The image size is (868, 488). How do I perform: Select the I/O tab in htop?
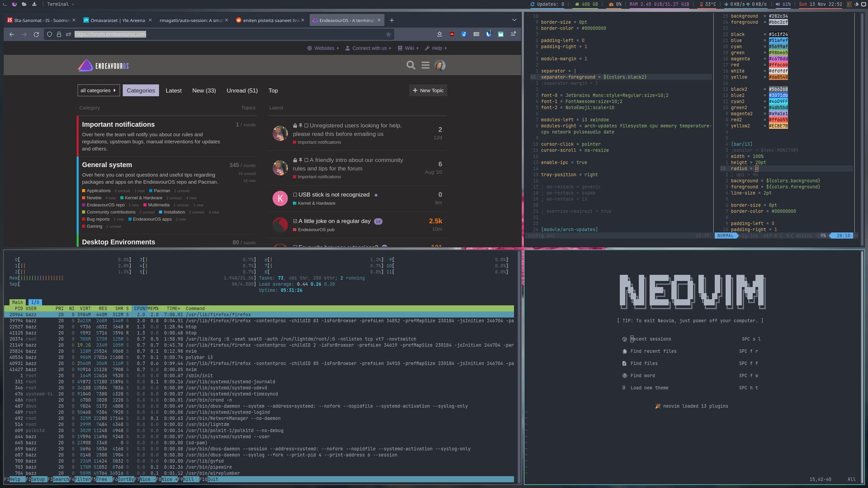click(x=35, y=302)
